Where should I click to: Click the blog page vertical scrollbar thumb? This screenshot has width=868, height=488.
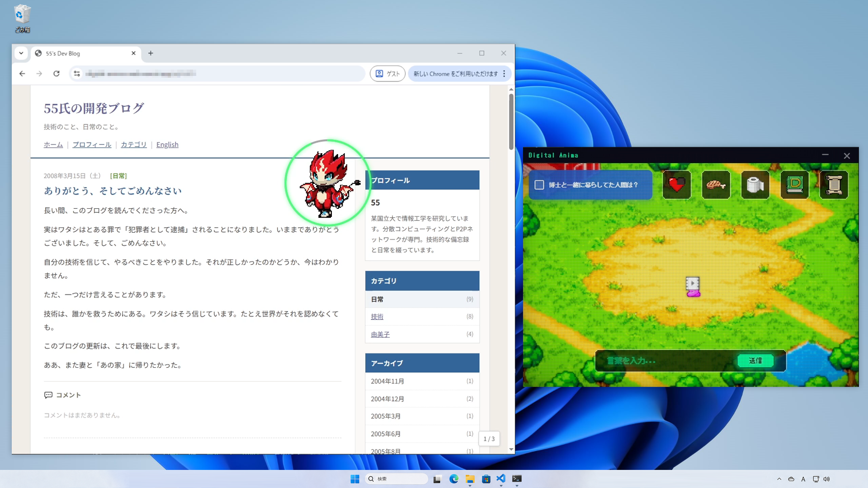coord(511,121)
